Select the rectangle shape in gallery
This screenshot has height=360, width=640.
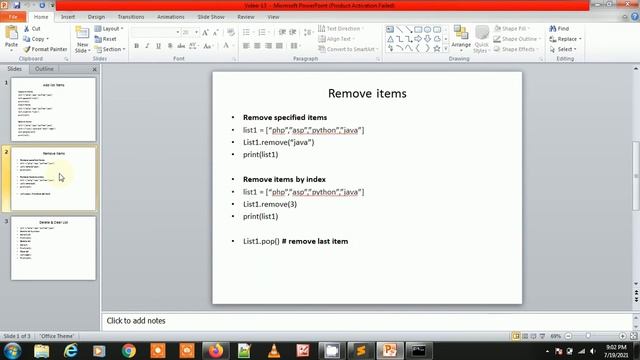coord(418,29)
